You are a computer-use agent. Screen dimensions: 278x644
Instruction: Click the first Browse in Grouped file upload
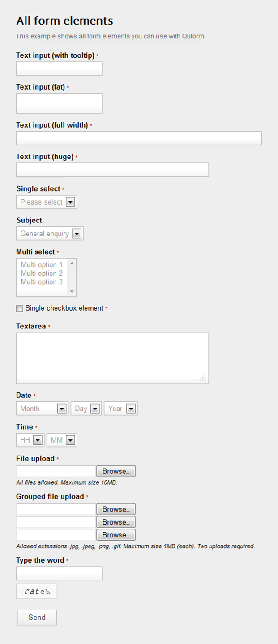click(115, 509)
